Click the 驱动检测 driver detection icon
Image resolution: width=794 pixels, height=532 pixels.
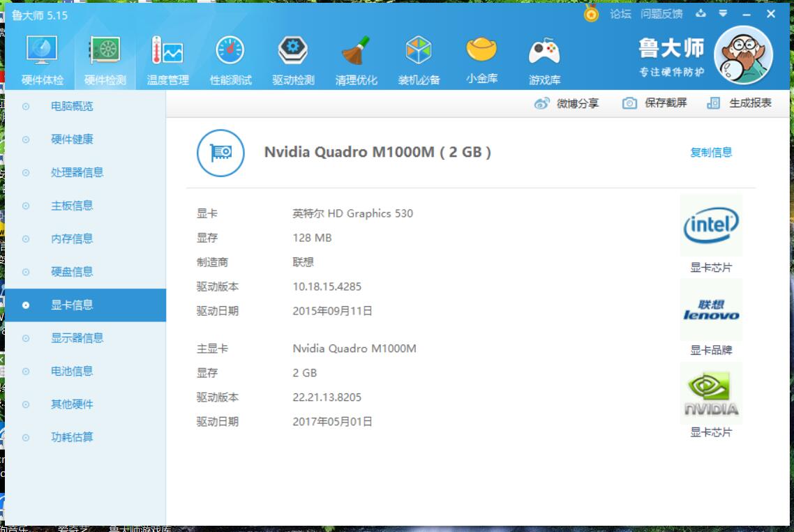(293, 52)
